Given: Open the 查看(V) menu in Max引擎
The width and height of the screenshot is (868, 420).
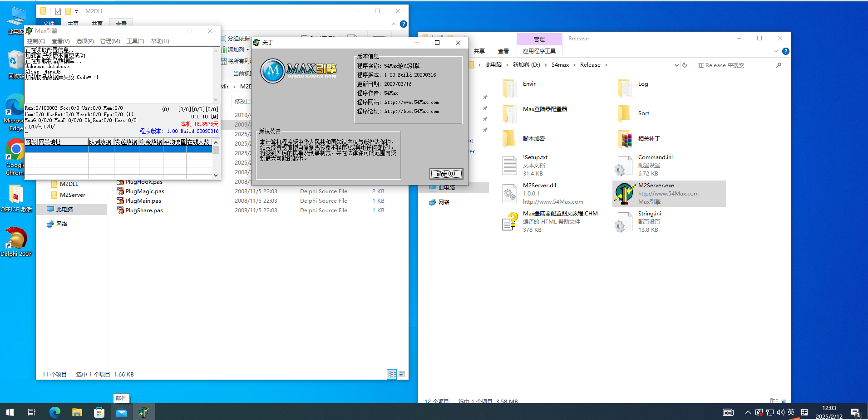Looking at the screenshot, I should [60, 41].
